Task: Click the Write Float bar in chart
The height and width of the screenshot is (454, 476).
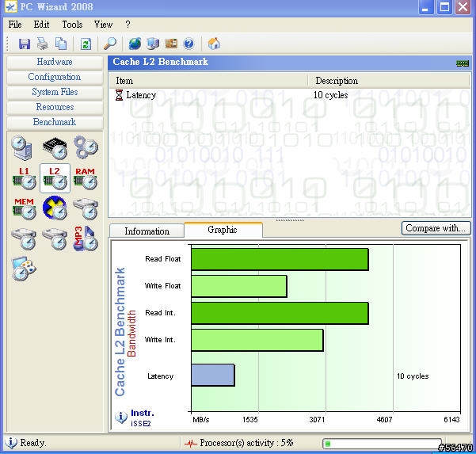Action: tap(239, 286)
